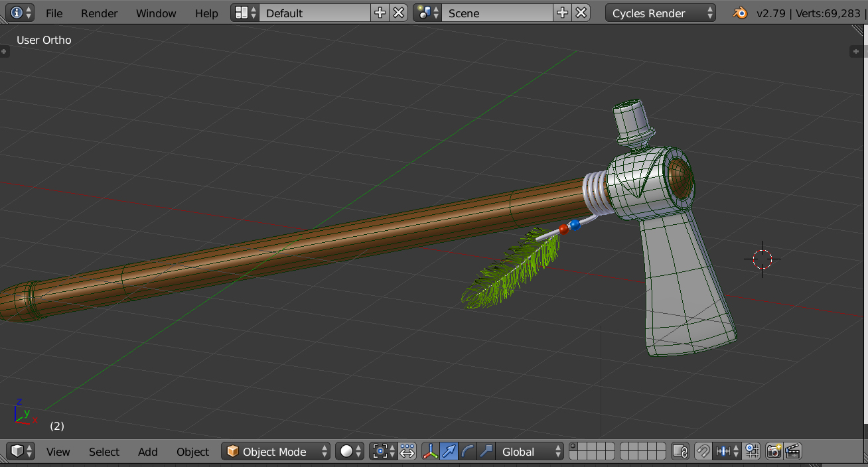
Task: Toggle the rotate manipulator
Action: 468,451
